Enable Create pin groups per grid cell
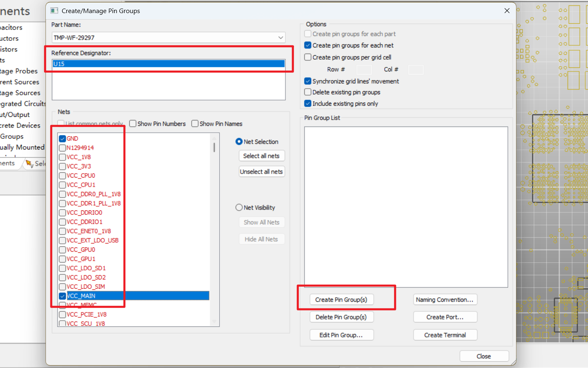The image size is (588, 368). coord(308,57)
